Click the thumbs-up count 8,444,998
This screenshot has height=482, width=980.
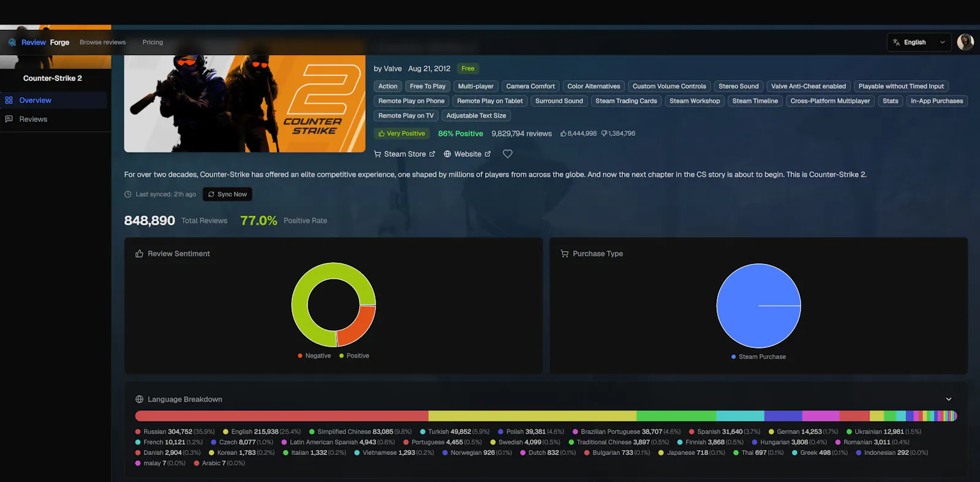tap(578, 134)
